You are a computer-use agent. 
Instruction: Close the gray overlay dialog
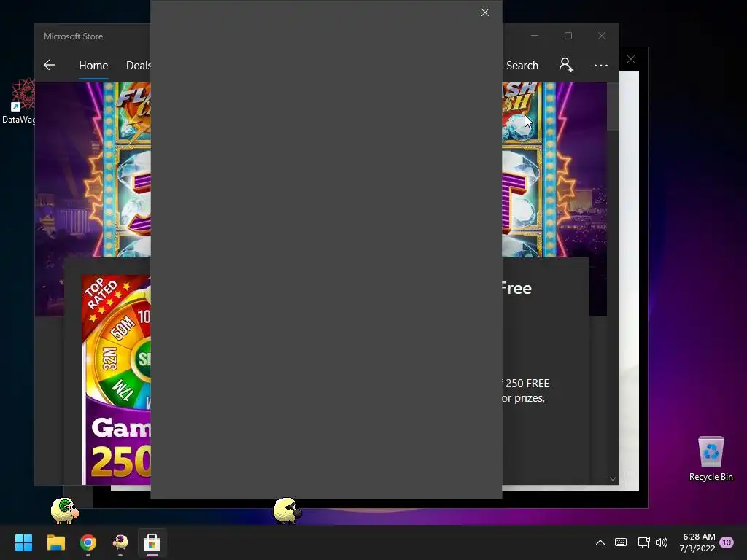pyautogui.click(x=485, y=13)
